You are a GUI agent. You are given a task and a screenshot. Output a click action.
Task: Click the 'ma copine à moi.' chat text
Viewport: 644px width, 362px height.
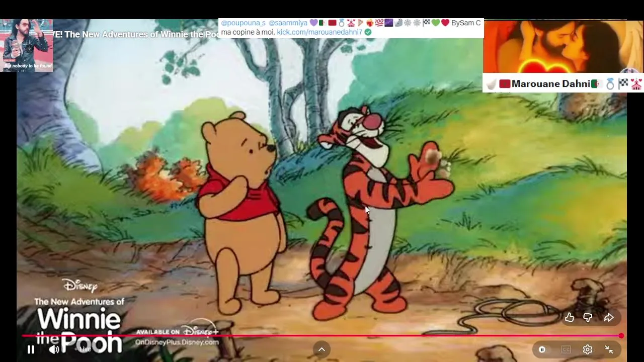coord(248,32)
